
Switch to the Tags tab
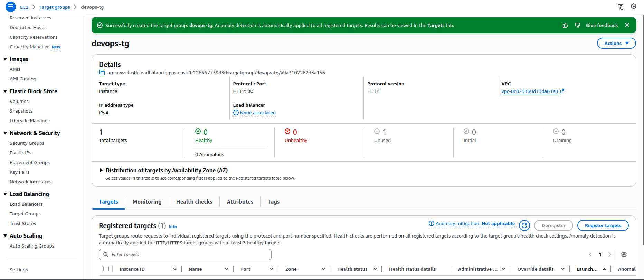click(274, 202)
